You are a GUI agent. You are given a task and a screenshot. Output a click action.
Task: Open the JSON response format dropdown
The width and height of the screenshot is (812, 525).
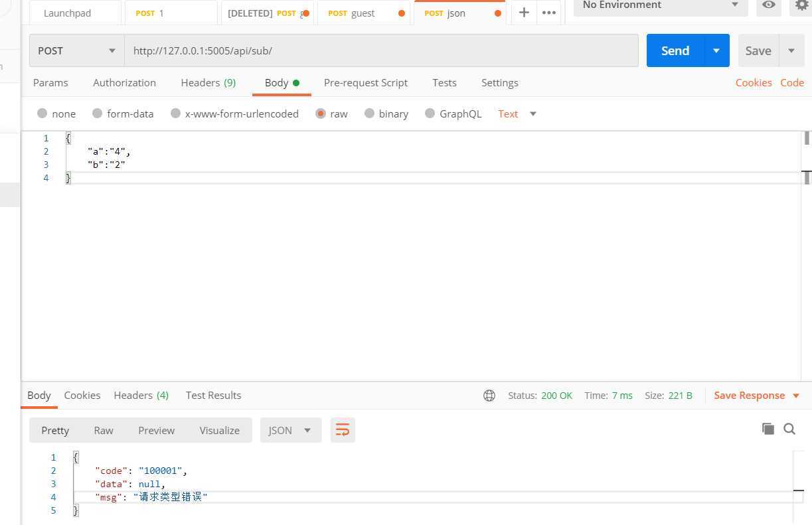[291, 430]
